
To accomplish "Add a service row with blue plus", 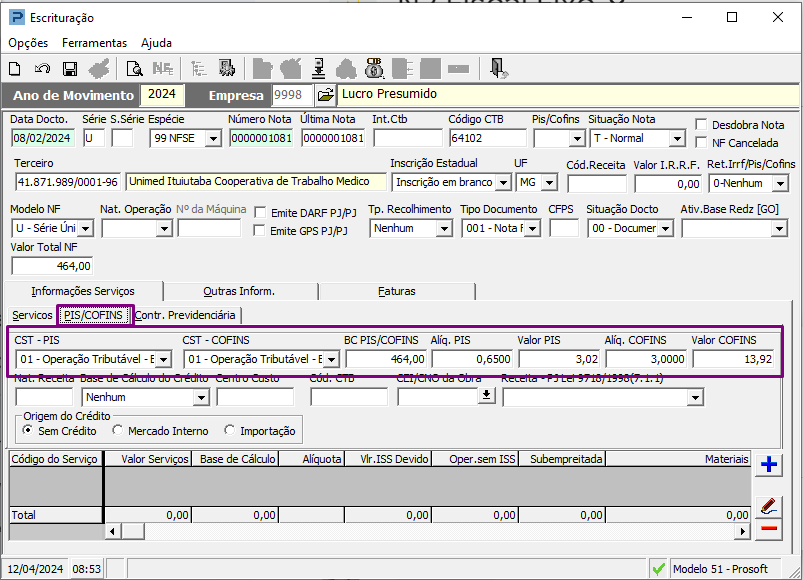I will 769,464.
